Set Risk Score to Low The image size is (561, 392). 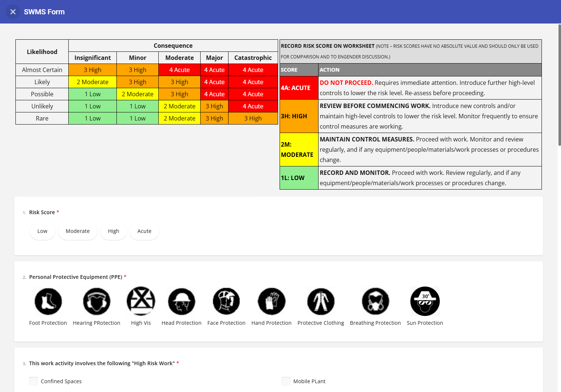click(42, 231)
